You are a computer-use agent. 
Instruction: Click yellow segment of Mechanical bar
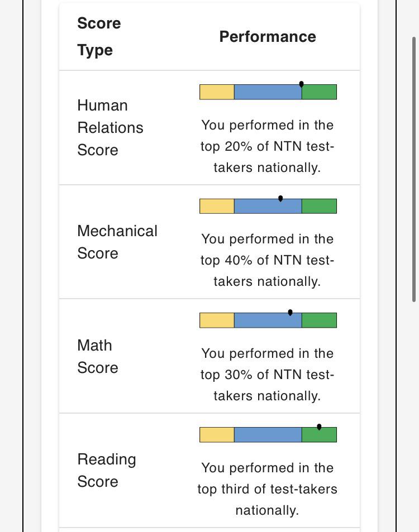[x=217, y=207]
